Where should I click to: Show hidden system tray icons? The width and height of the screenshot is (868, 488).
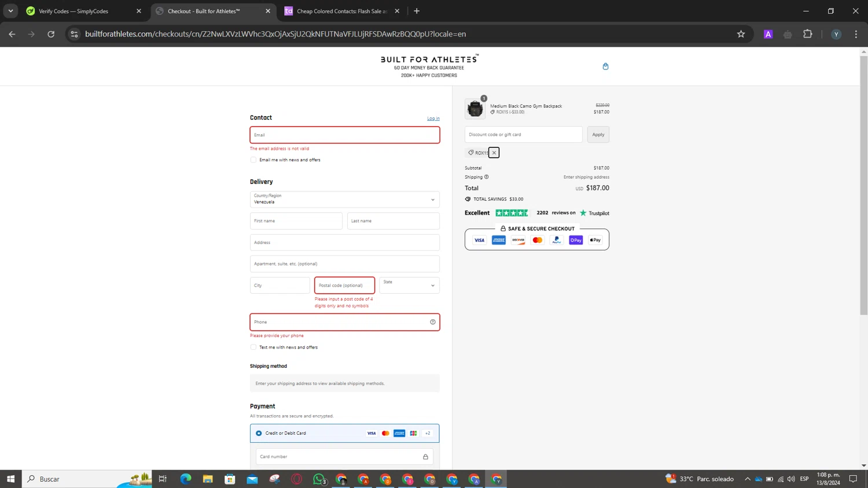tap(747, 479)
